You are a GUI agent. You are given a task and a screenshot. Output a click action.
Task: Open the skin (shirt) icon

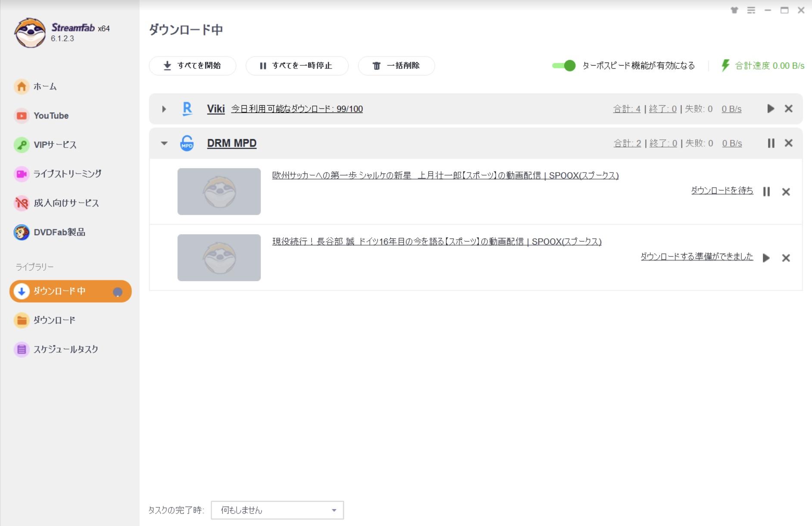734,10
